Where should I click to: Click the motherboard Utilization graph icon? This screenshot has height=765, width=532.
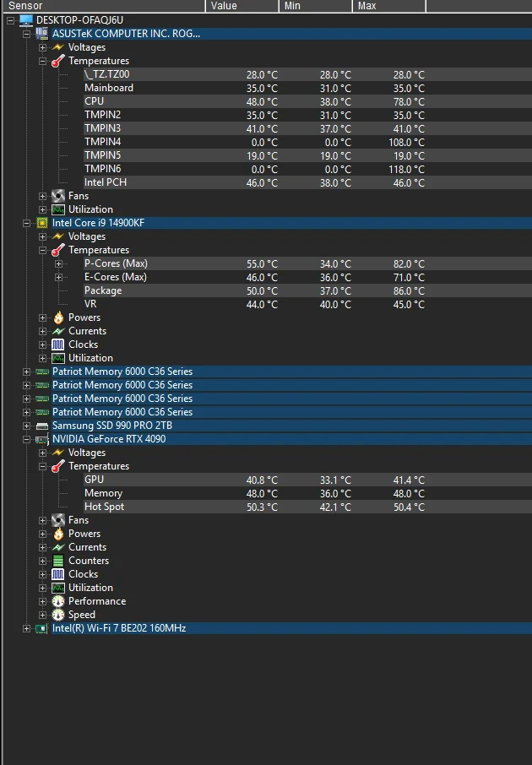[x=58, y=209]
